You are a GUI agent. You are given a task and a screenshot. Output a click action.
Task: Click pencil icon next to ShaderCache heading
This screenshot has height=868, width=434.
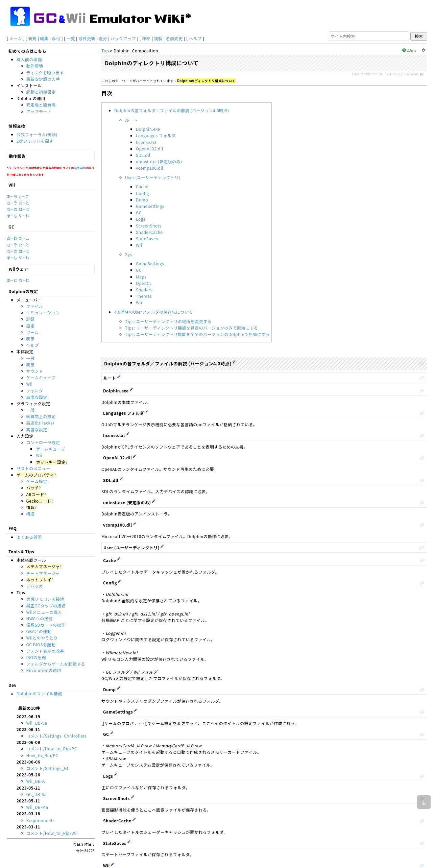[x=134, y=820]
